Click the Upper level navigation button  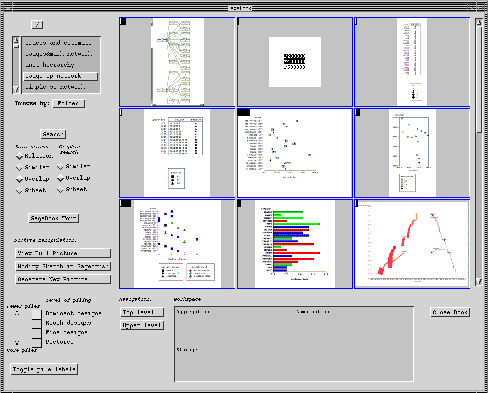142,325
